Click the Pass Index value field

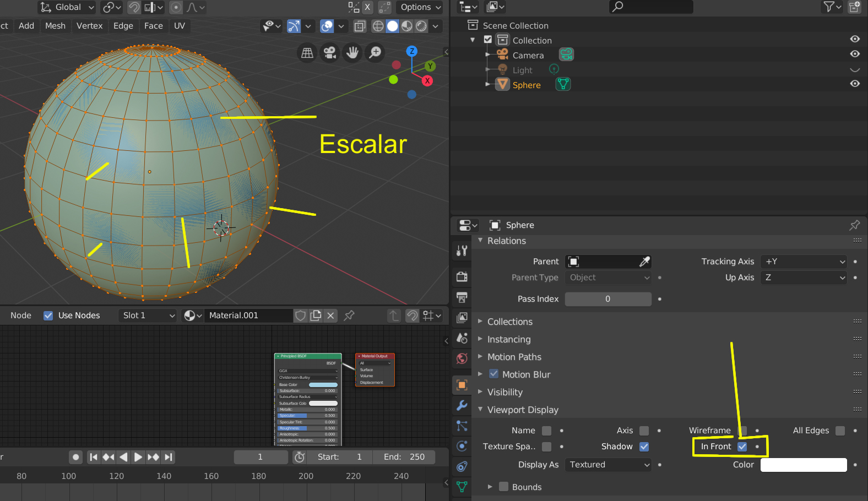(x=608, y=299)
